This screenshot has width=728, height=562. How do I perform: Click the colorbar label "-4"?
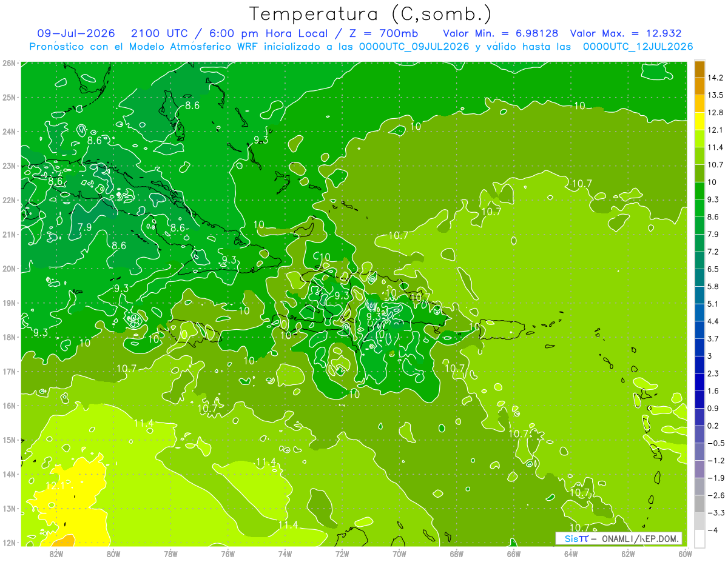click(x=713, y=530)
